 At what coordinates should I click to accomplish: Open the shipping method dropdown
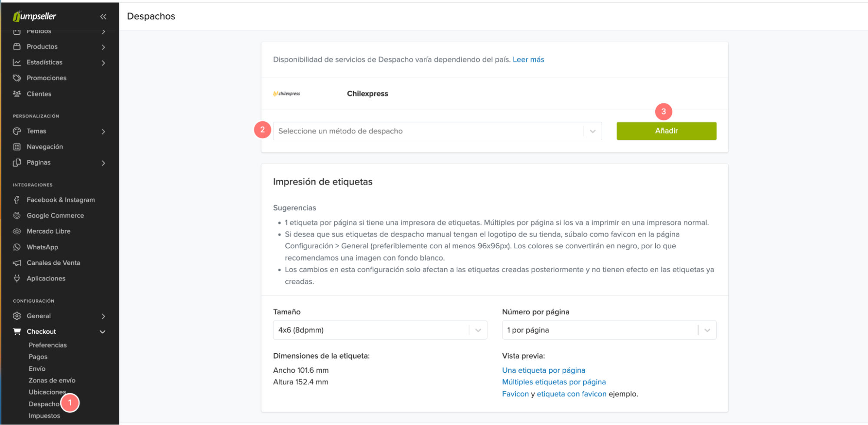pos(437,131)
